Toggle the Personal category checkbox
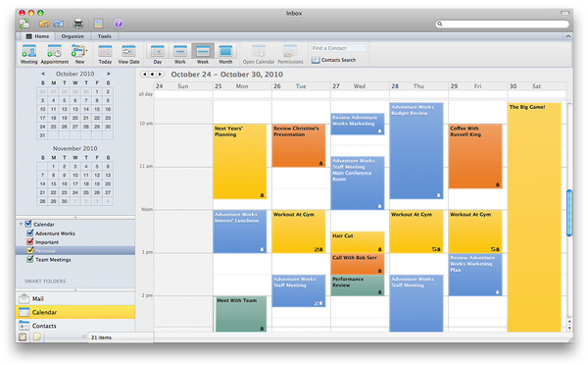 (x=30, y=250)
